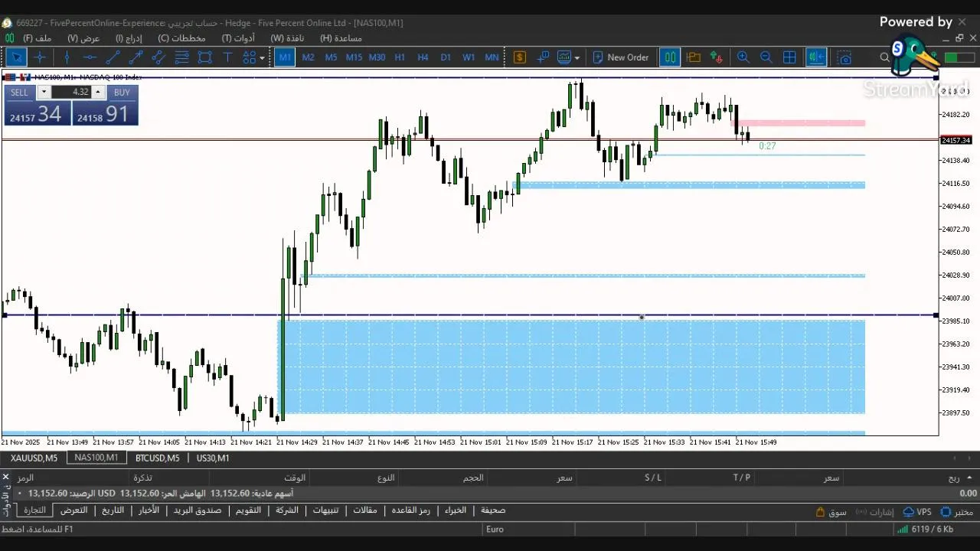980x551 pixels.
Task: Take a chart screenshot with camera icon
Action: [x=844, y=57]
